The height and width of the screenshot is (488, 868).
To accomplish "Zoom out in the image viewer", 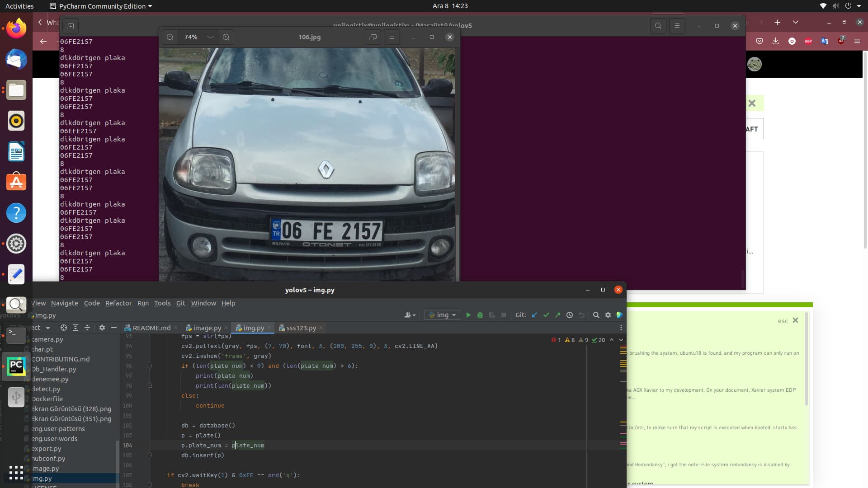I will tap(170, 37).
